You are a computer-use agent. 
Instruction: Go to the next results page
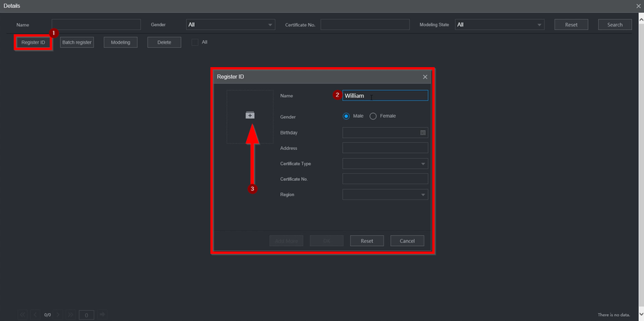coord(59,315)
